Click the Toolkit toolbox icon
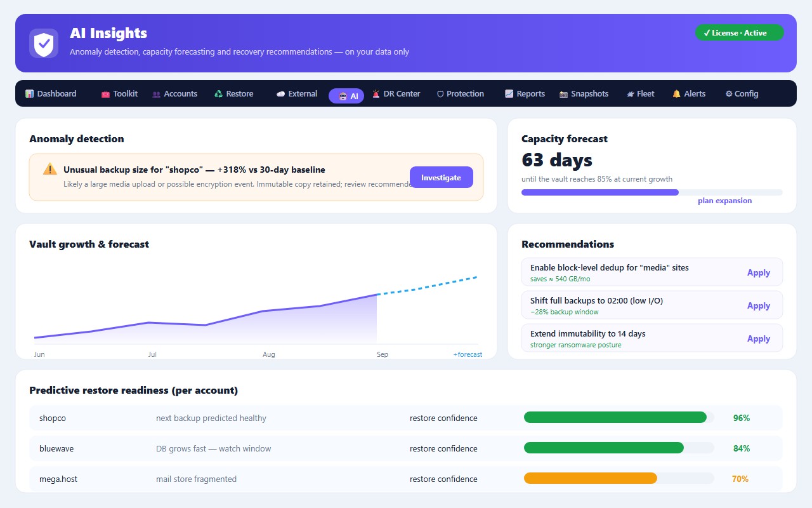812x508 pixels. pos(105,94)
